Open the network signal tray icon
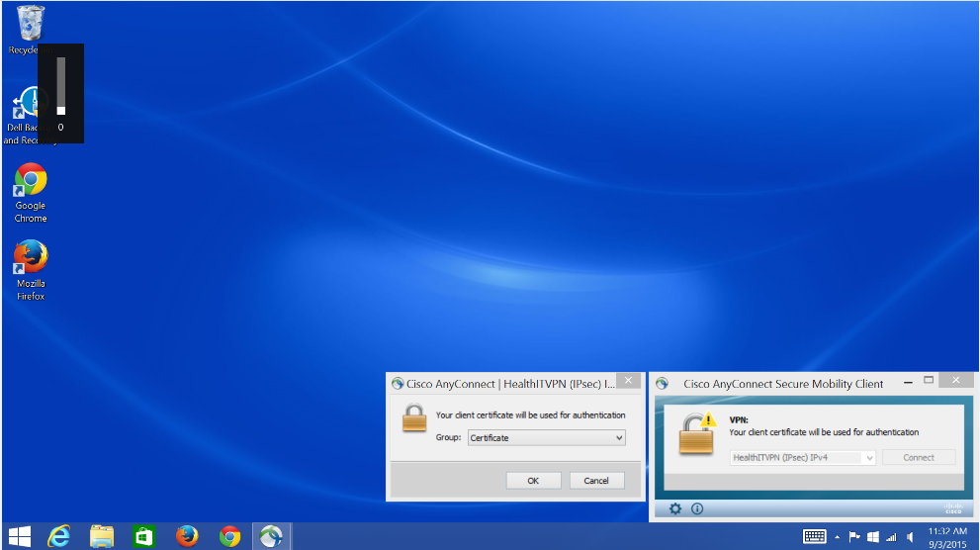Image resolution: width=980 pixels, height=550 pixels. [x=891, y=537]
